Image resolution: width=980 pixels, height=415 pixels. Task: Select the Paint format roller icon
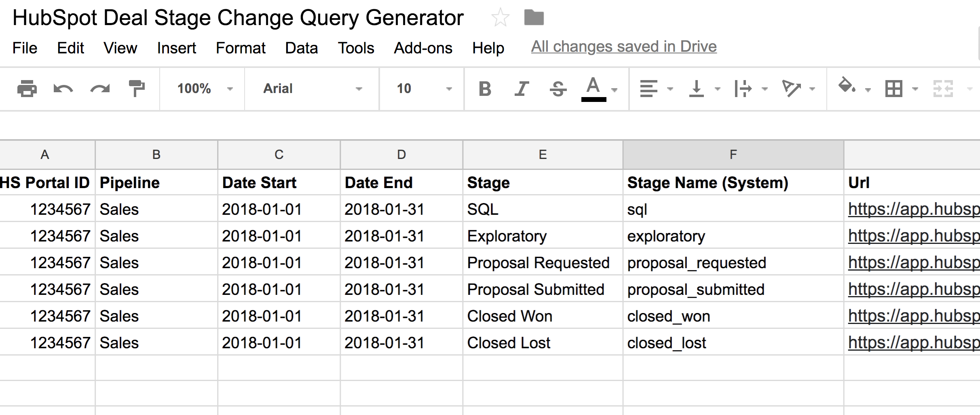[137, 89]
